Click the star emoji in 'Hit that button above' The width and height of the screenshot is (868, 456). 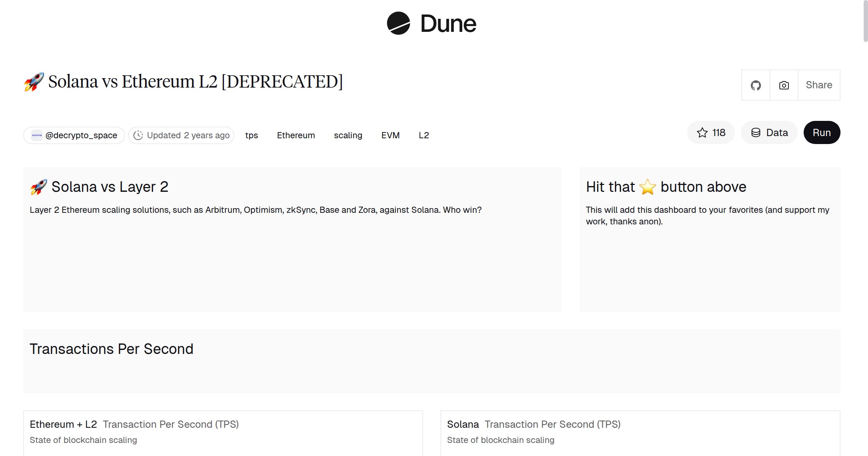pyautogui.click(x=648, y=187)
